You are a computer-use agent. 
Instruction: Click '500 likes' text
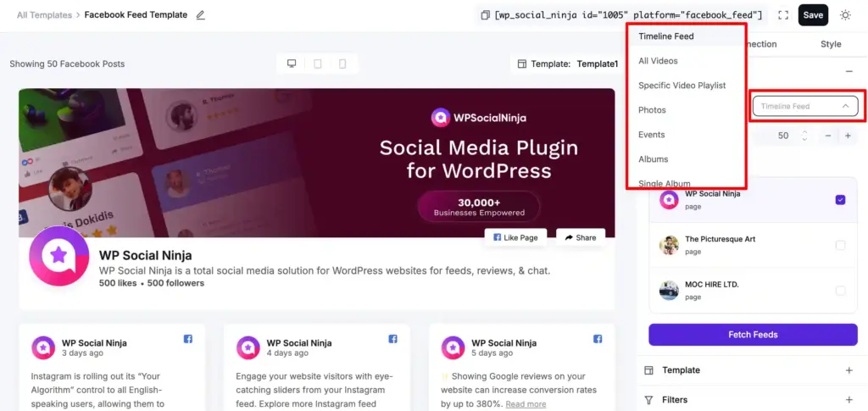118,283
